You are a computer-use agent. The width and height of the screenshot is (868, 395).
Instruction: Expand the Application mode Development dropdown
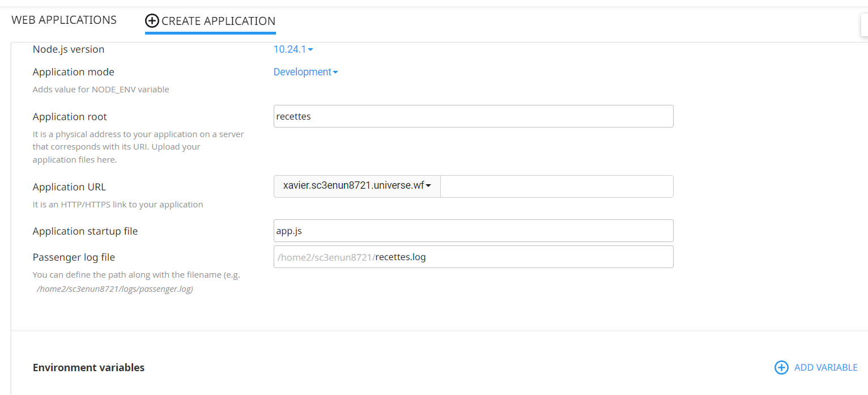pyautogui.click(x=305, y=72)
